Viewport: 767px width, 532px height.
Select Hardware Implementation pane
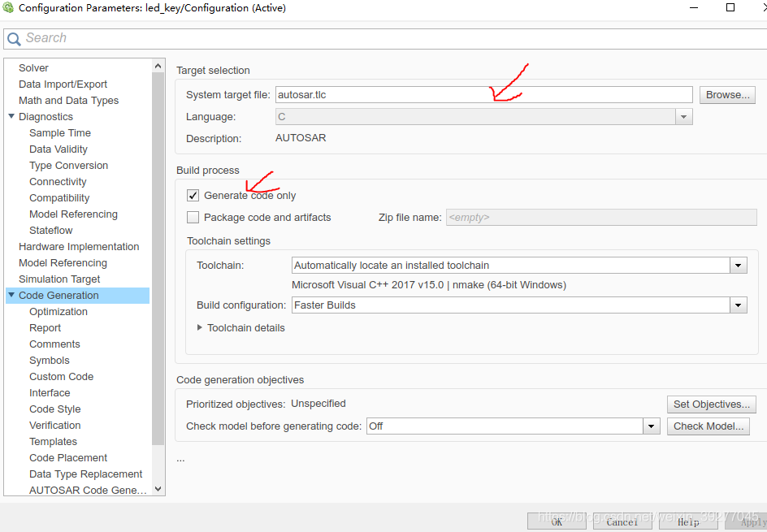tap(79, 246)
